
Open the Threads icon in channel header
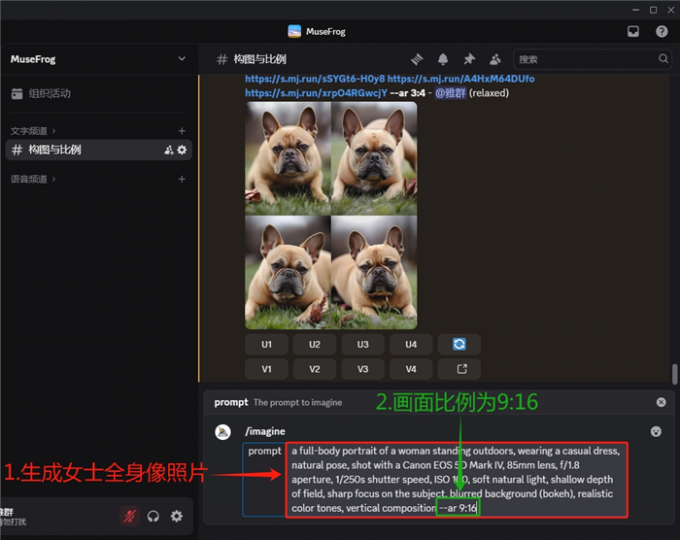pos(417,59)
